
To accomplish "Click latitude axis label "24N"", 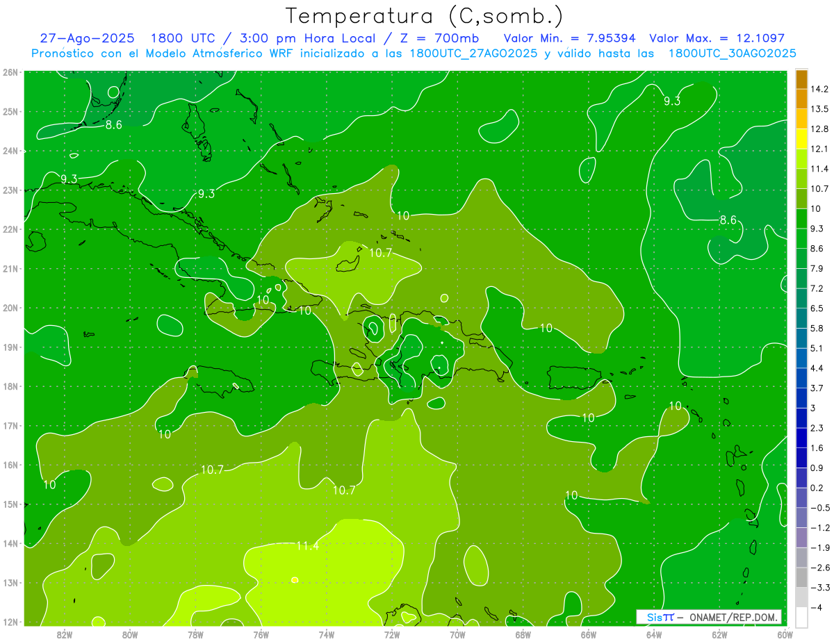I will coord(10,151).
